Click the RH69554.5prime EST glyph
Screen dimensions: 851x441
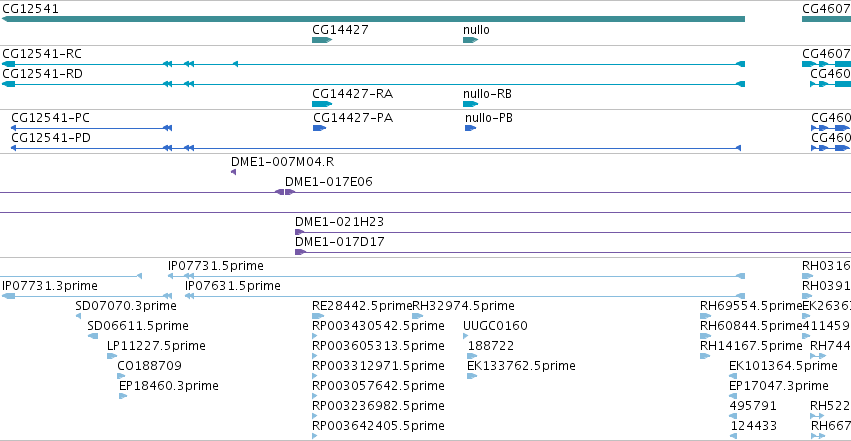pos(705,316)
